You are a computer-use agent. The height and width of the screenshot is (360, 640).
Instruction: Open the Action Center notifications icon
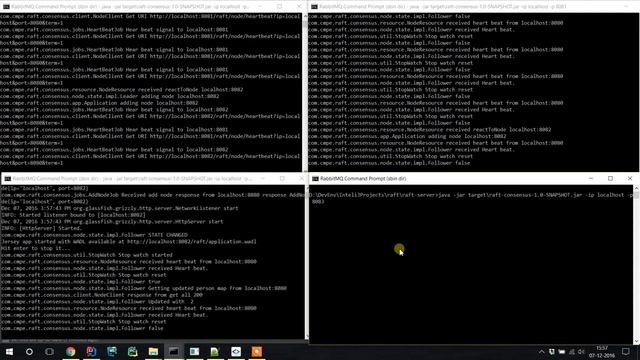pos(626,351)
